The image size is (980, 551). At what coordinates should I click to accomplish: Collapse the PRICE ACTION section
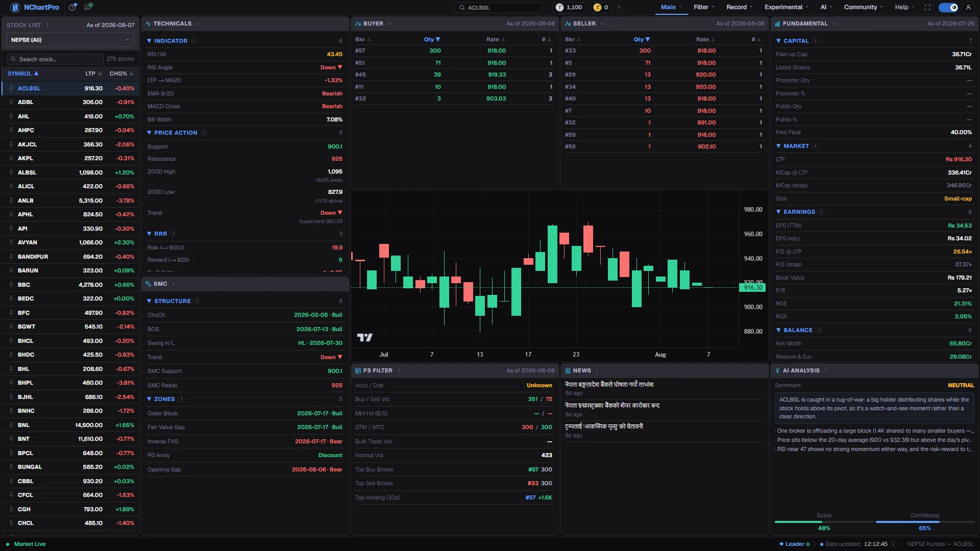click(x=149, y=133)
